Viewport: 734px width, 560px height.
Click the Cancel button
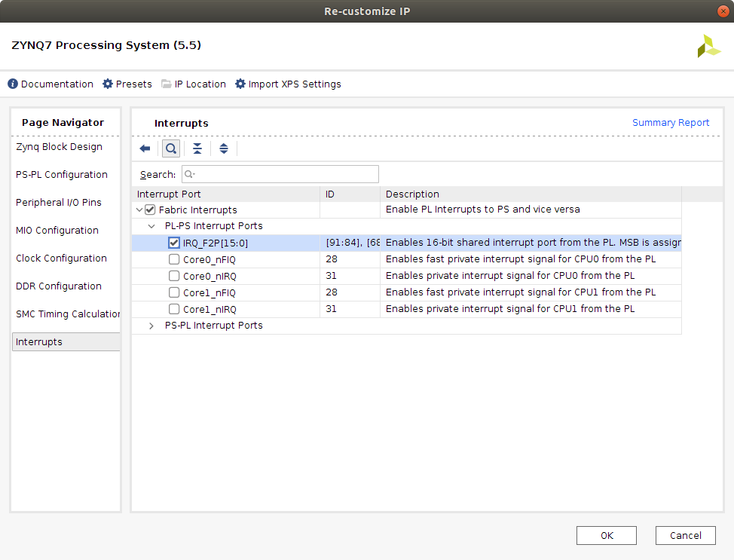point(686,536)
